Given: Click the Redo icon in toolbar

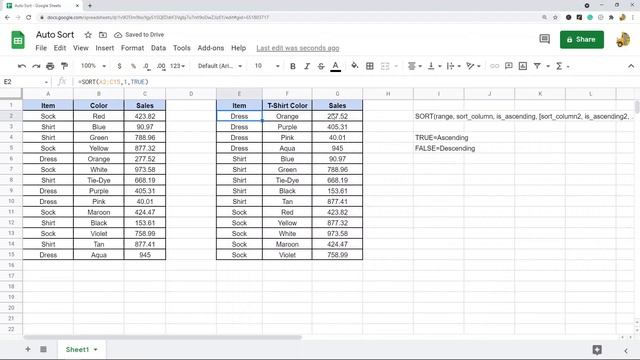Looking at the screenshot, I should pyautogui.click(x=36, y=66).
